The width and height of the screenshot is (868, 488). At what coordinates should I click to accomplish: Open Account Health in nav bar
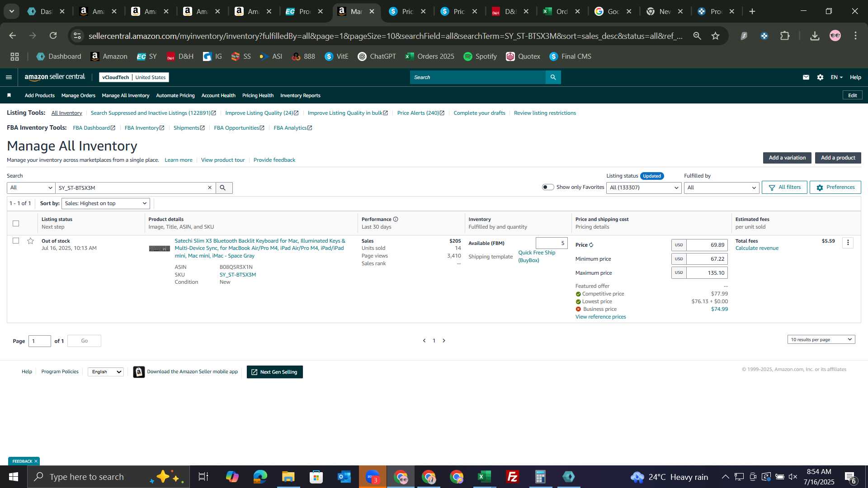tap(218, 95)
